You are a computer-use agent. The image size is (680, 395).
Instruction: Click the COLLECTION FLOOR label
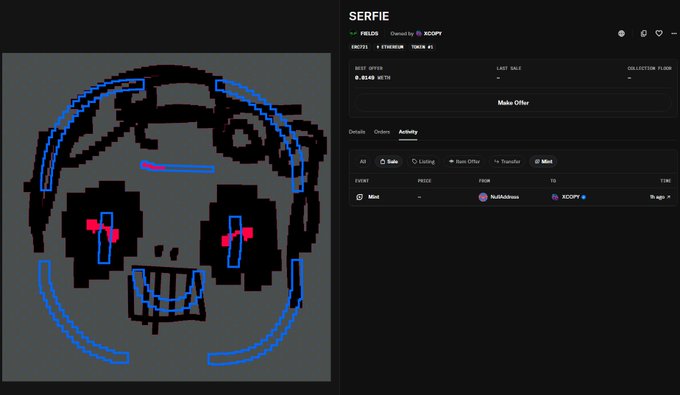click(x=649, y=69)
